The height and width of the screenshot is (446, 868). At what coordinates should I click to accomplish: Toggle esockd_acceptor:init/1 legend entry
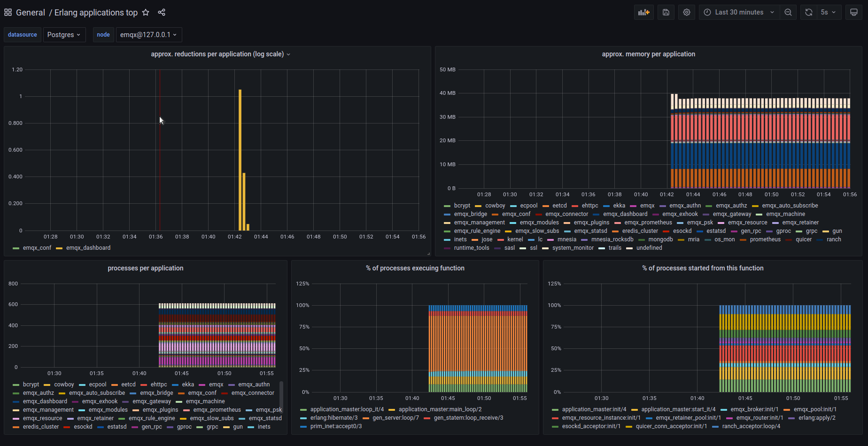click(x=591, y=426)
